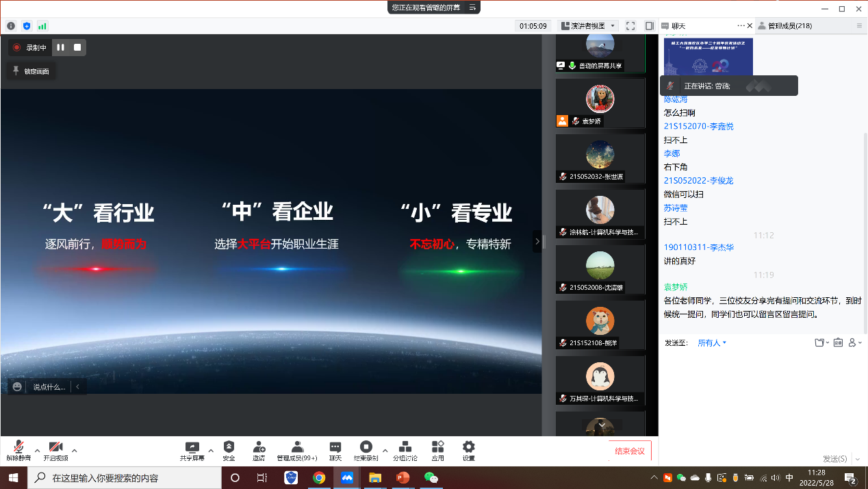Click the meeting info icon at top-left
Image resolution: width=868 pixels, height=489 pixels.
click(x=11, y=26)
